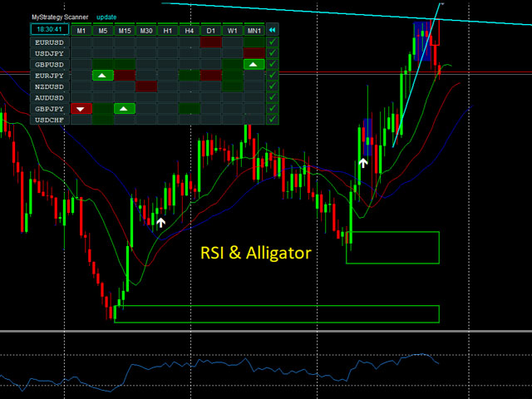This screenshot has height=399, width=532.
Task: Open the GBPUSD symbol button
Action: (x=50, y=65)
